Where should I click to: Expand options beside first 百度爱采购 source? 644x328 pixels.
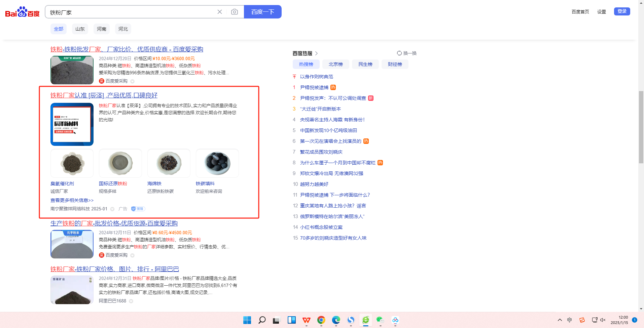pyautogui.click(x=132, y=81)
